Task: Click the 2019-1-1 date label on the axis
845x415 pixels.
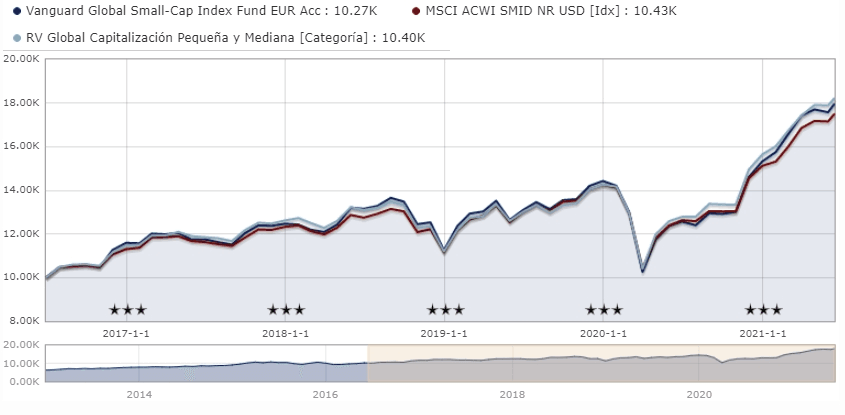Action: point(445,333)
